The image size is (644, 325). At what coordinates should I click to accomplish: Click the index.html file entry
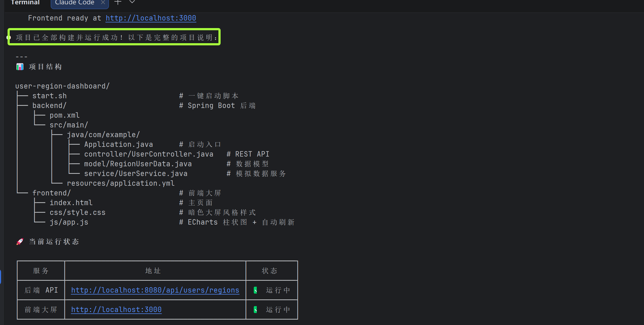coord(71,203)
